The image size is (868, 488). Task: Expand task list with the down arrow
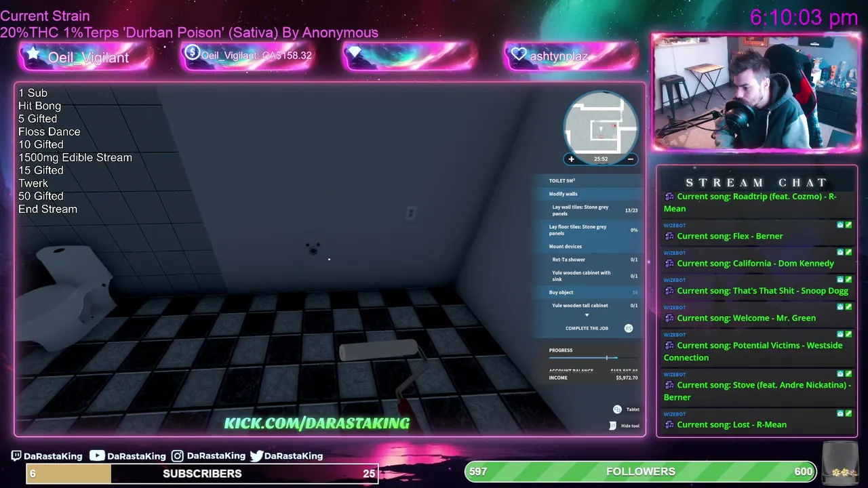pyautogui.click(x=587, y=315)
